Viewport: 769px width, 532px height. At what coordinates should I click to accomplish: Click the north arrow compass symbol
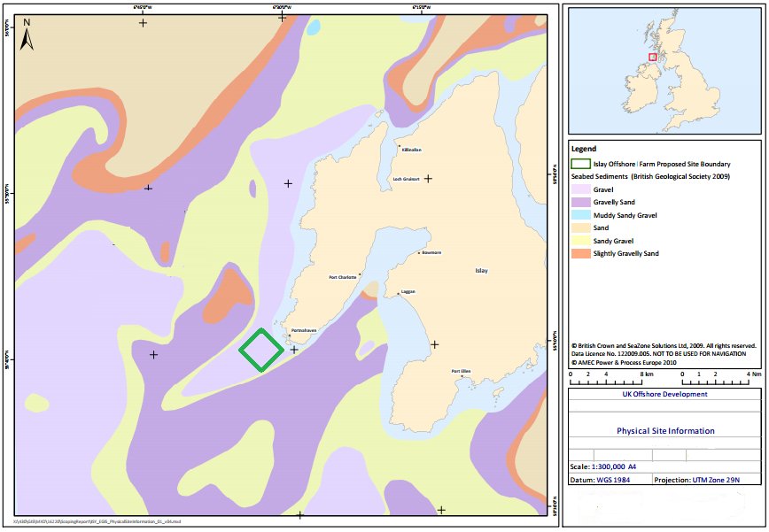pyautogui.click(x=27, y=35)
